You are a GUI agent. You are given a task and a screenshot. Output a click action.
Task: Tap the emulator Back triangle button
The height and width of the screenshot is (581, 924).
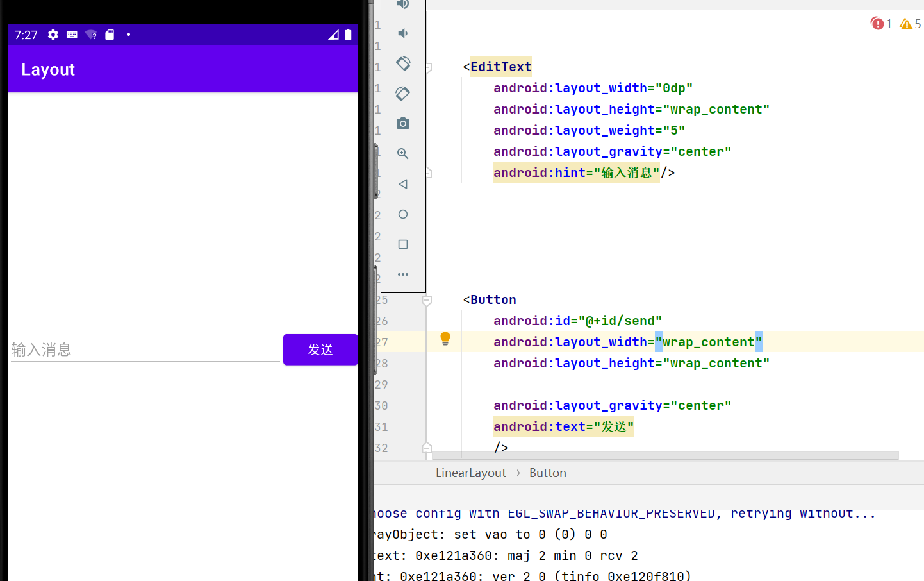pyautogui.click(x=403, y=184)
